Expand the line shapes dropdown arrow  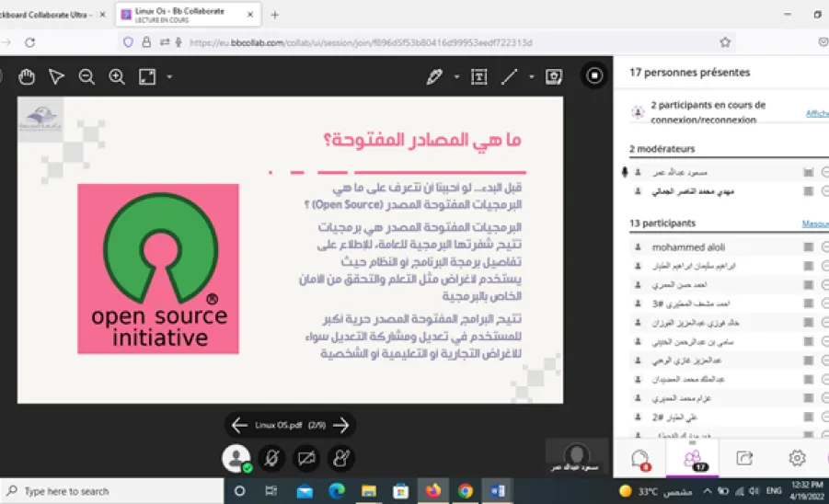531,77
